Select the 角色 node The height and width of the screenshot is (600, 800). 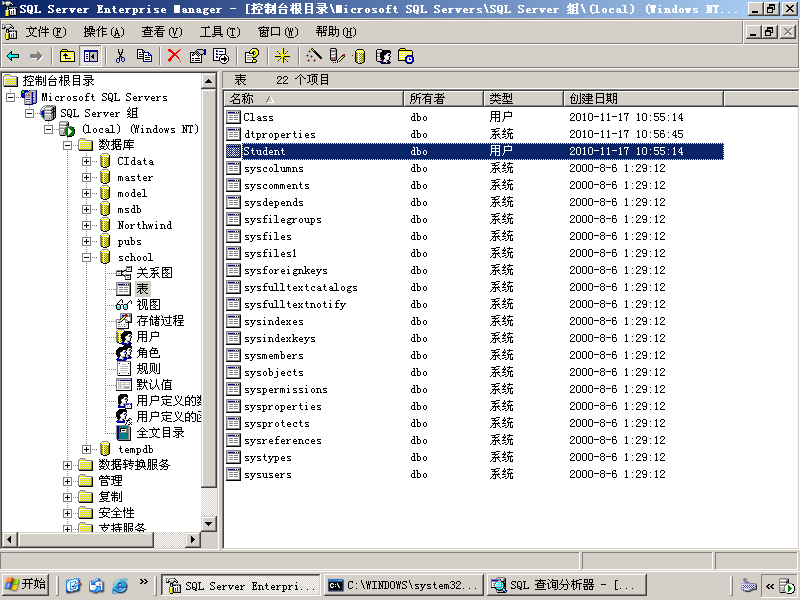pyautogui.click(x=148, y=353)
